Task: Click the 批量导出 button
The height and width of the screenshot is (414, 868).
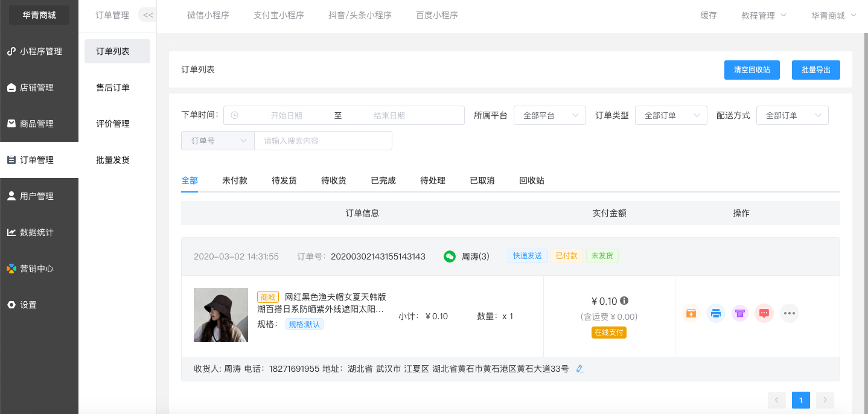Action: (816, 70)
